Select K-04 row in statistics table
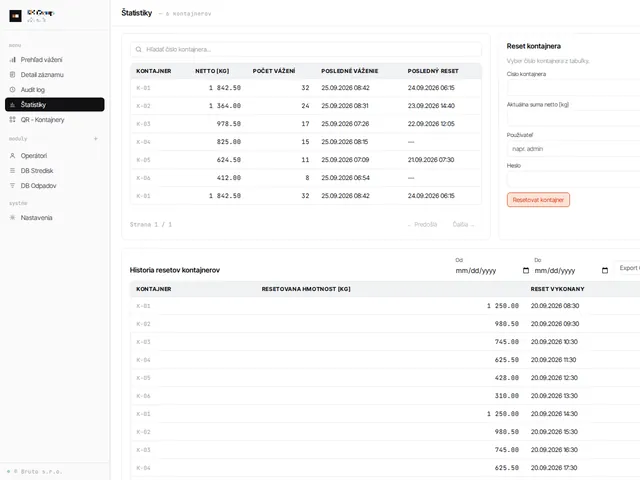640x480 pixels. pos(306,142)
